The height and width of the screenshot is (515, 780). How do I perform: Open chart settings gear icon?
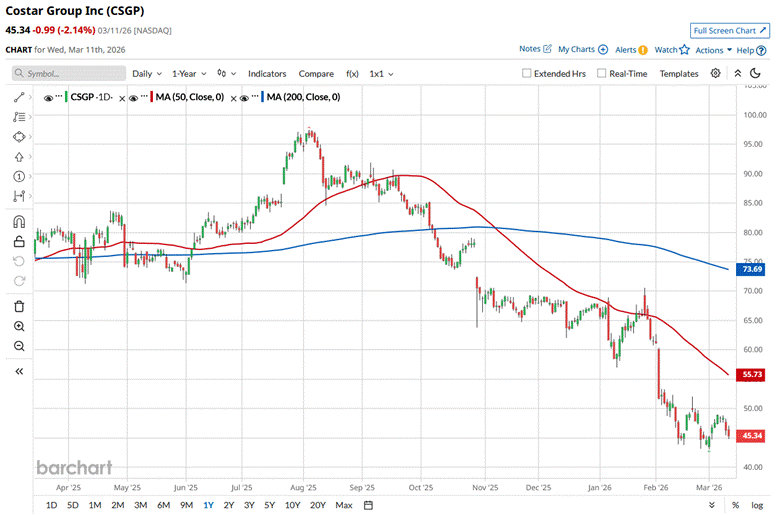[716, 74]
